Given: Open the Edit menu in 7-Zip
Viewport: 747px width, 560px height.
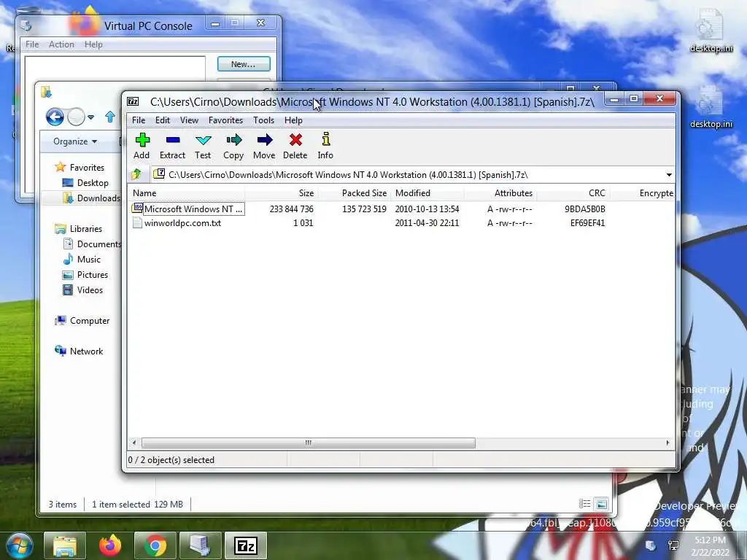Looking at the screenshot, I should click(x=163, y=120).
